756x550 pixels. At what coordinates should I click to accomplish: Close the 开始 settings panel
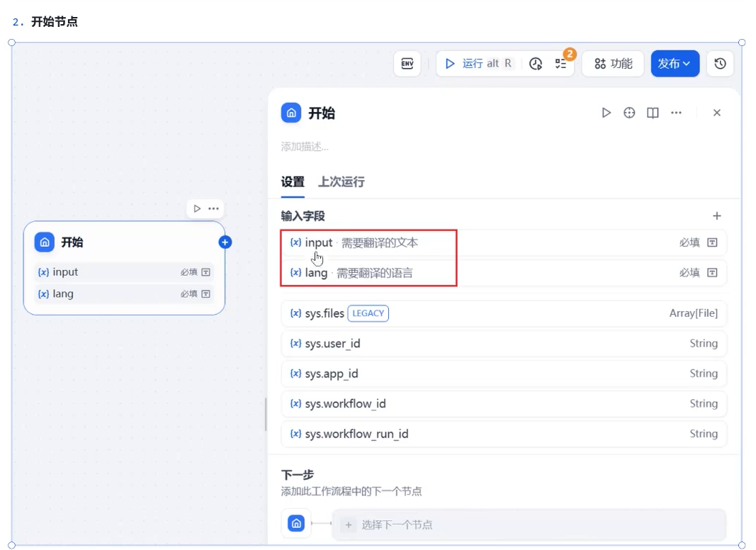717,113
